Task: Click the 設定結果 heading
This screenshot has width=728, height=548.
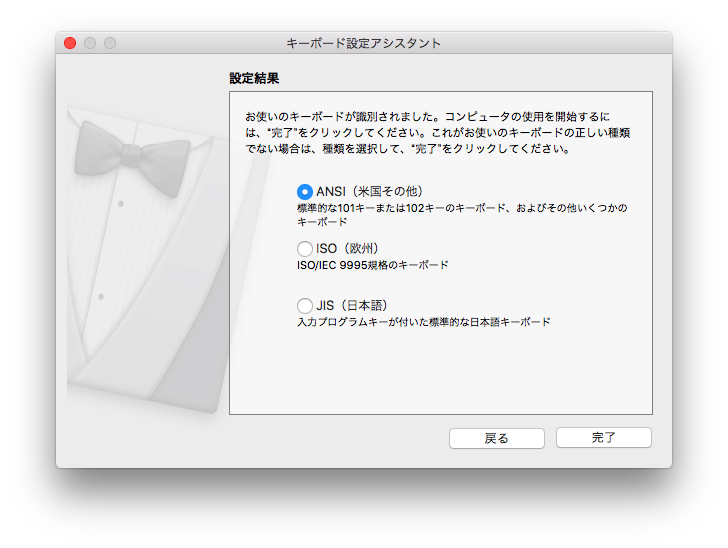Action: click(254, 78)
